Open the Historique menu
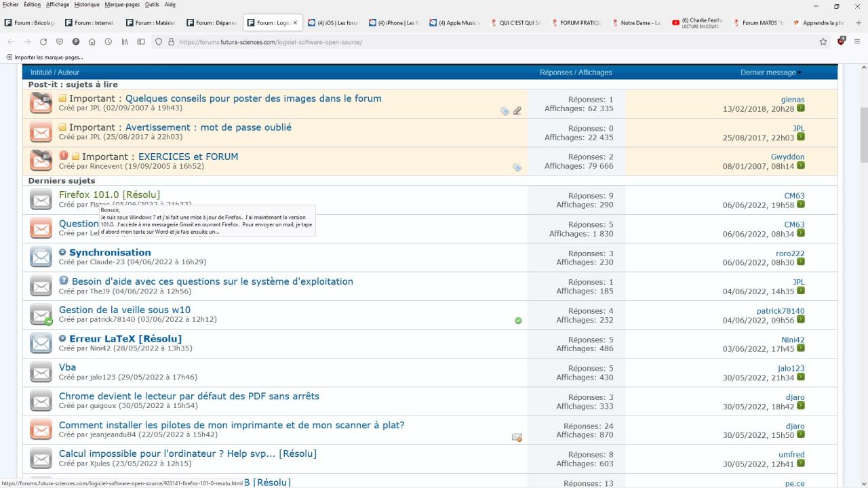868x488 pixels. pyautogui.click(x=87, y=5)
